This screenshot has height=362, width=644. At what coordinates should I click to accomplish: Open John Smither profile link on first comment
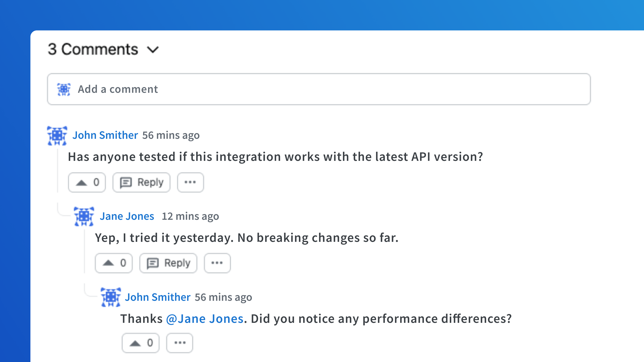(x=105, y=135)
